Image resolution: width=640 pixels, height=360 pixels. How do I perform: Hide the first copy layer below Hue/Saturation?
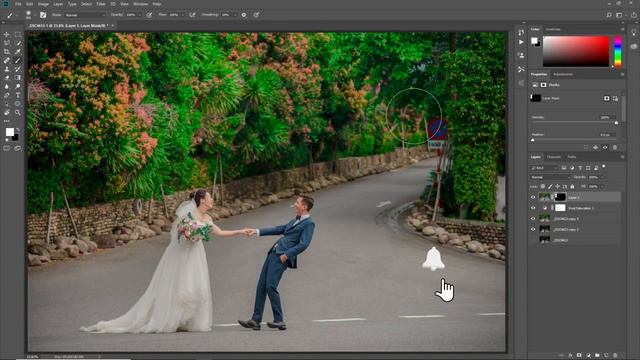click(533, 218)
